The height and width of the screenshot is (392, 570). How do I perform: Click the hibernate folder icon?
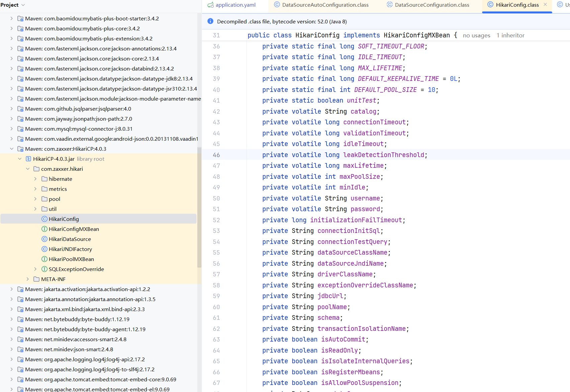click(44, 179)
